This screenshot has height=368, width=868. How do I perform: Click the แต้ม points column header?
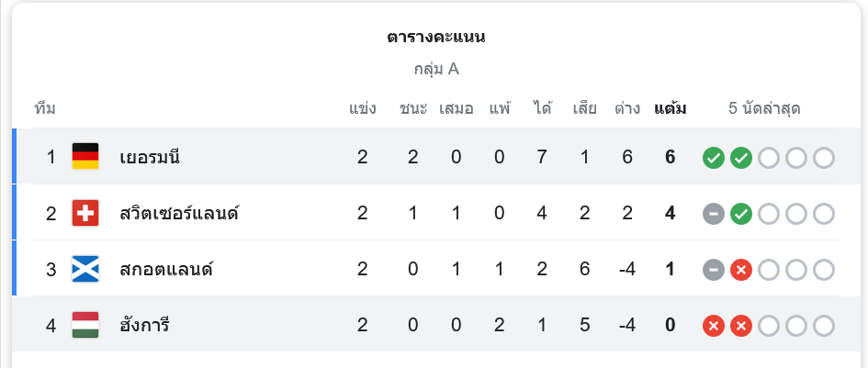coord(670,108)
